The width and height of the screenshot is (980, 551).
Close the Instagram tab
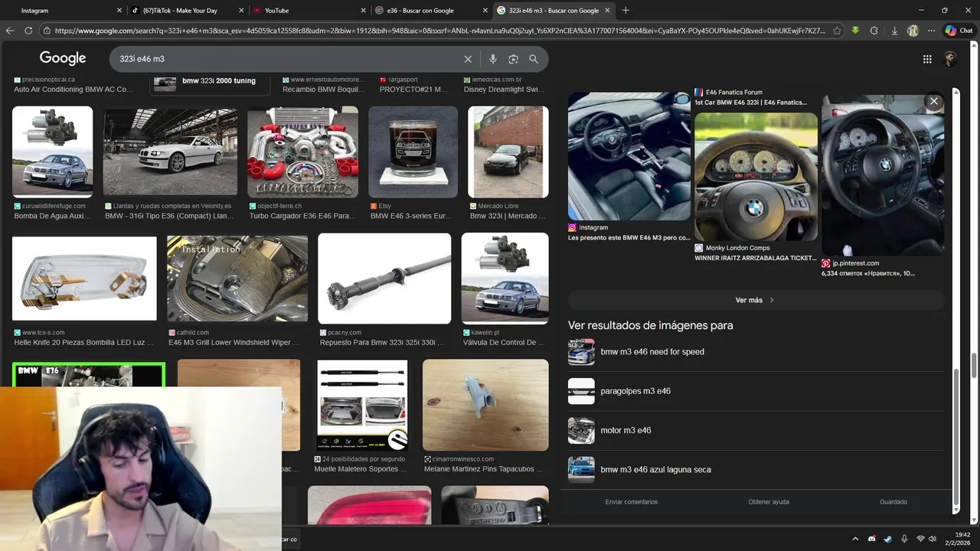click(119, 11)
